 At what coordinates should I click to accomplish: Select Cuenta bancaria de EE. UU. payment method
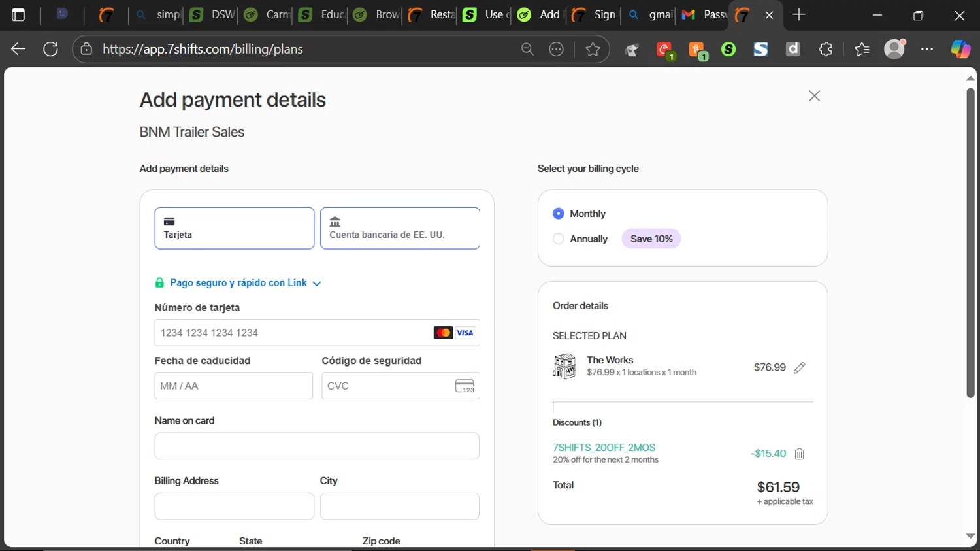click(400, 228)
